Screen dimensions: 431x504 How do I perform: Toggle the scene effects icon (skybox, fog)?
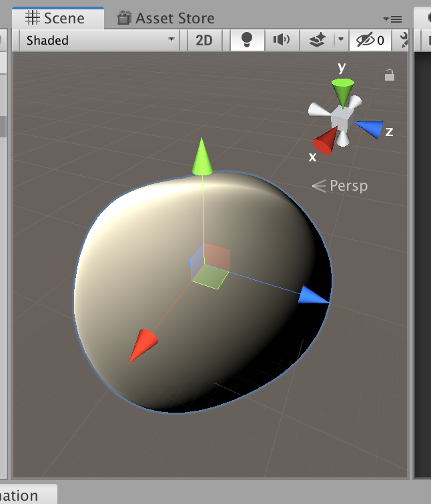[x=317, y=40]
